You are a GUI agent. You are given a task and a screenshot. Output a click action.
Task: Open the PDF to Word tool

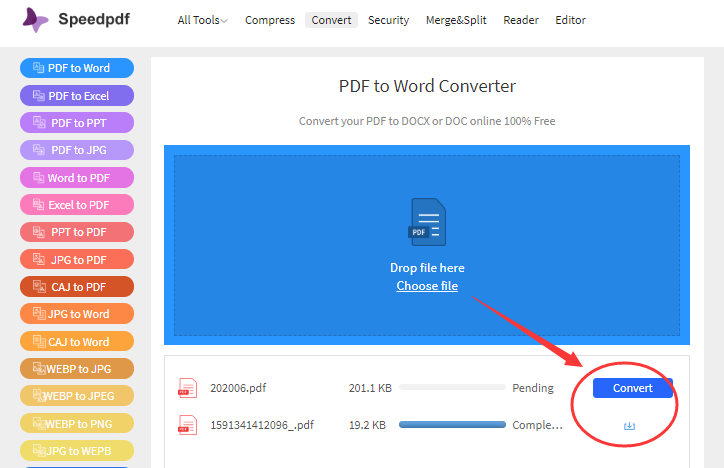click(x=77, y=68)
